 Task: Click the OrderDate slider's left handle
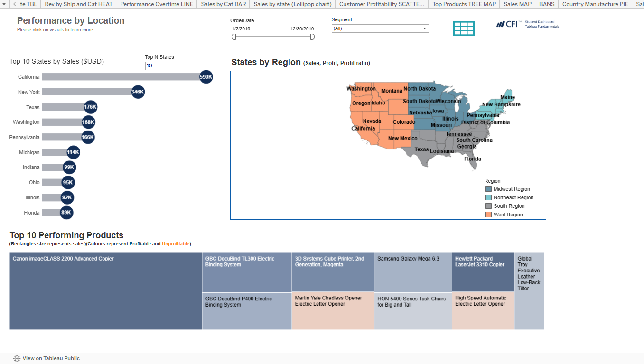[234, 37]
